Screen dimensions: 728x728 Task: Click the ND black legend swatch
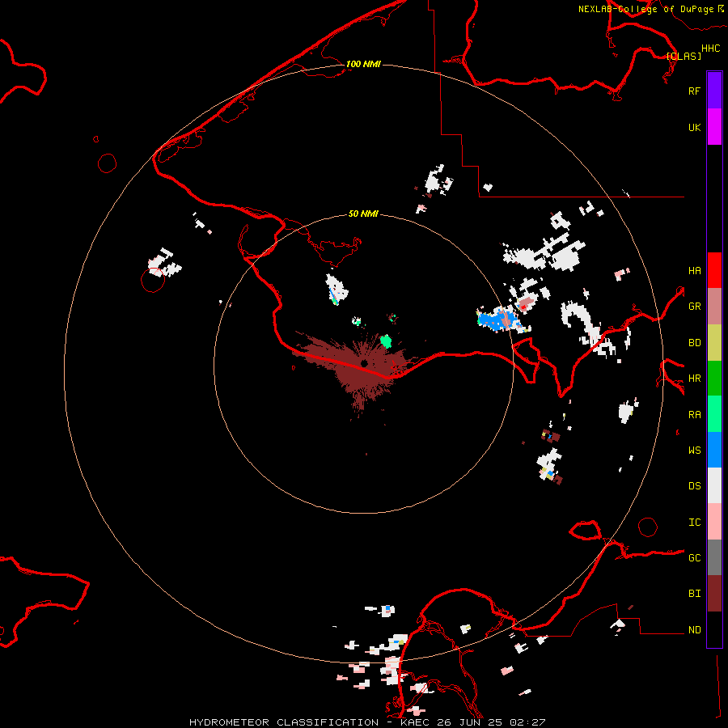(x=714, y=629)
